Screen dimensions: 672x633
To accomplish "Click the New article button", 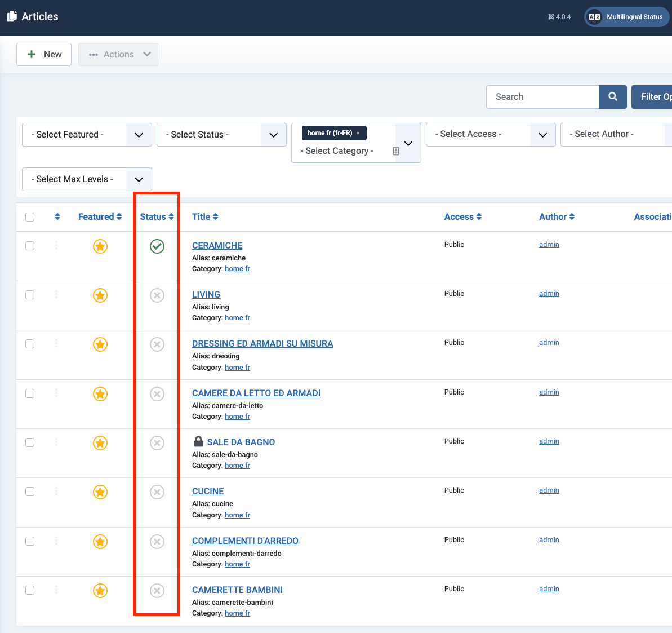I will pyautogui.click(x=44, y=55).
